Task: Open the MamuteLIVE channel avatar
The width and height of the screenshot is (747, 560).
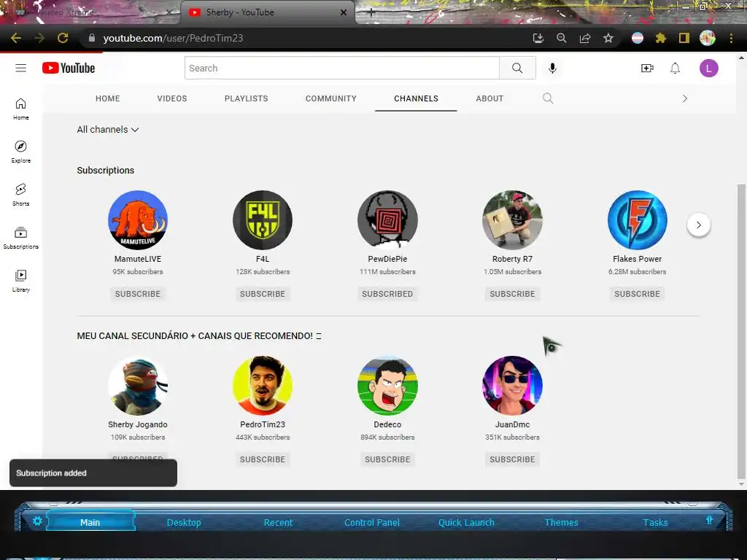Action: pyautogui.click(x=138, y=220)
